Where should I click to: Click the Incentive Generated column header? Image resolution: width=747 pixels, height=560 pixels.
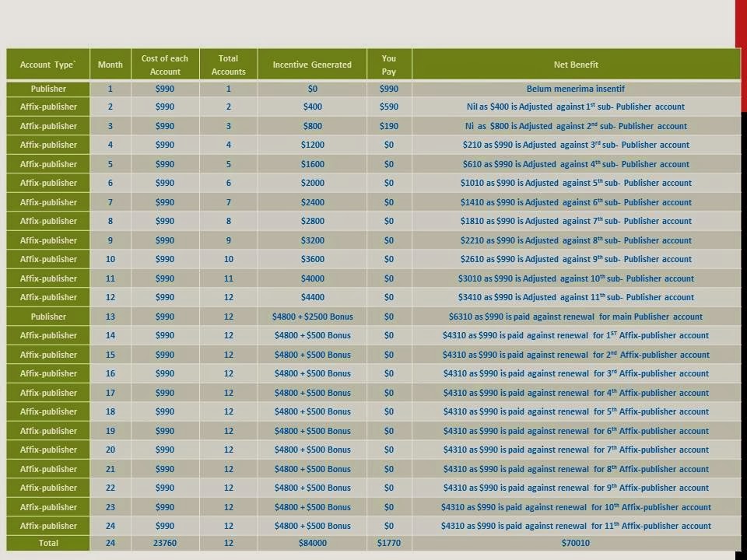pos(312,65)
